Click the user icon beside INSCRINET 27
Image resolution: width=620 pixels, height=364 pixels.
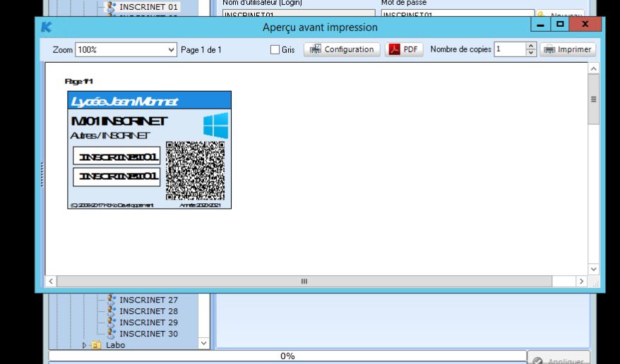(x=112, y=300)
